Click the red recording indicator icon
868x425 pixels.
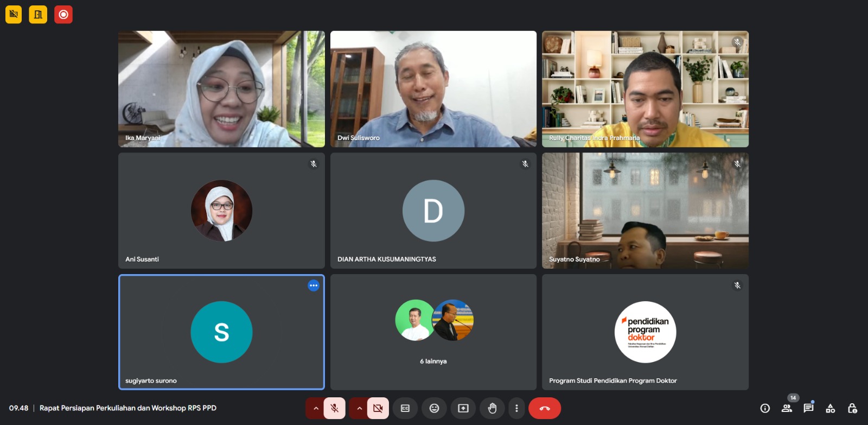(x=63, y=15)
